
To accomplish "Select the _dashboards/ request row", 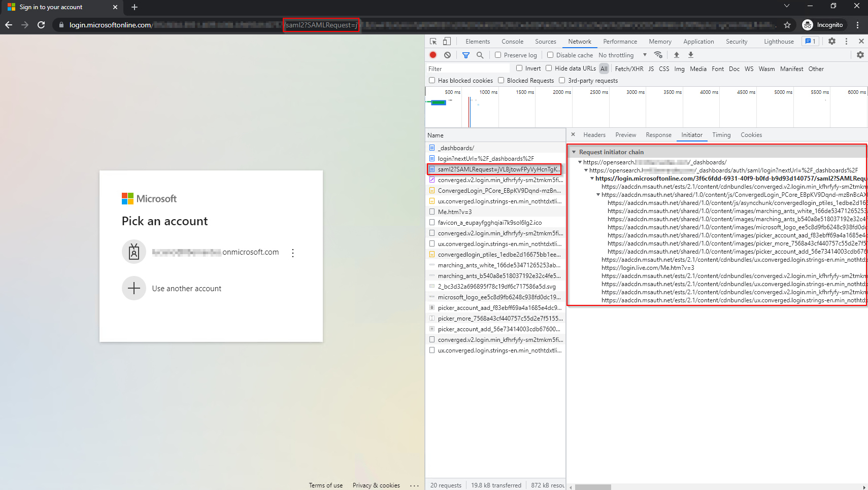I will [495, 148].
